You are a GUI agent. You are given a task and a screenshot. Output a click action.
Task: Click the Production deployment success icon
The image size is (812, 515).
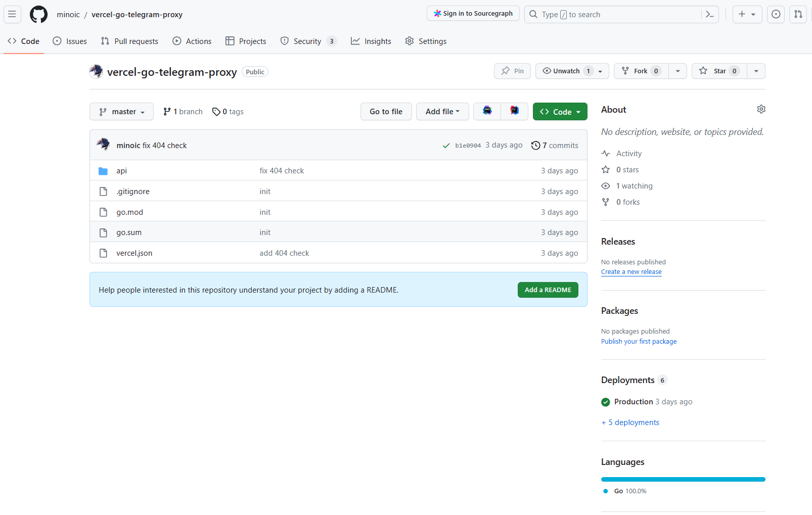[606, 402]
